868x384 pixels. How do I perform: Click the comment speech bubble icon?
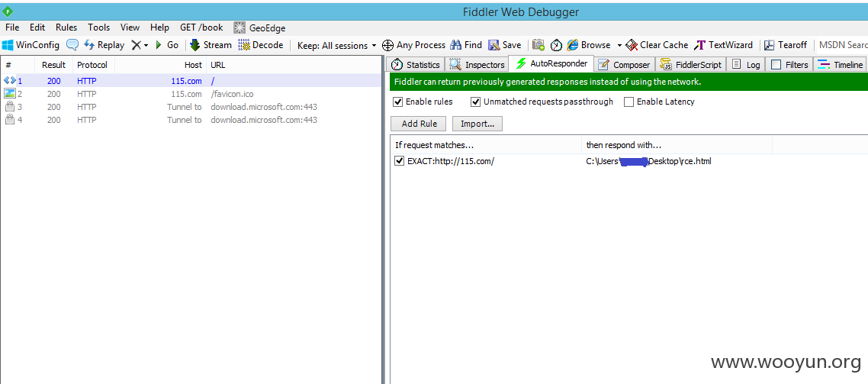72,45
